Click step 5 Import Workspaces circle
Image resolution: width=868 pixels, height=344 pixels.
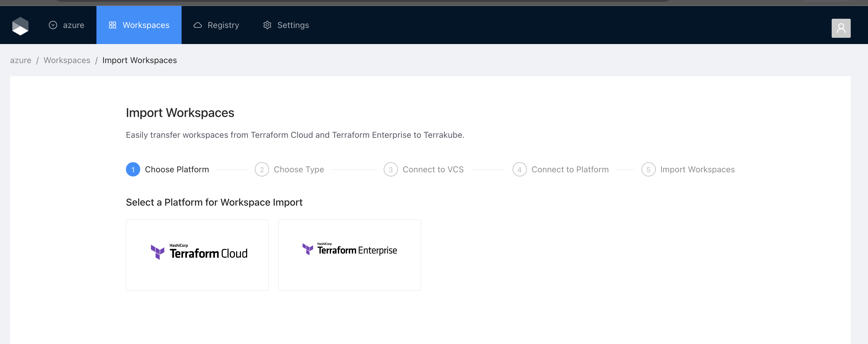coord(648,170)
